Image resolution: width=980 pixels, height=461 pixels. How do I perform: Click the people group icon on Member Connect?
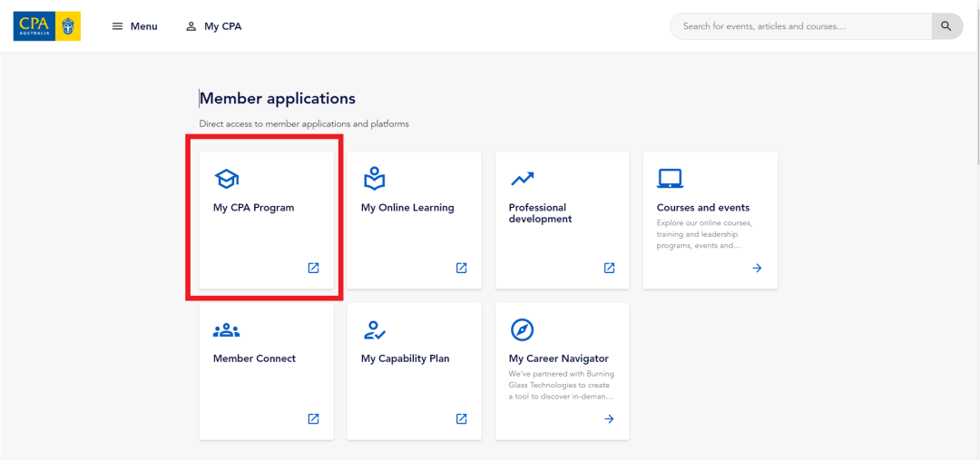pyautogui.click(x=226, y=330)
